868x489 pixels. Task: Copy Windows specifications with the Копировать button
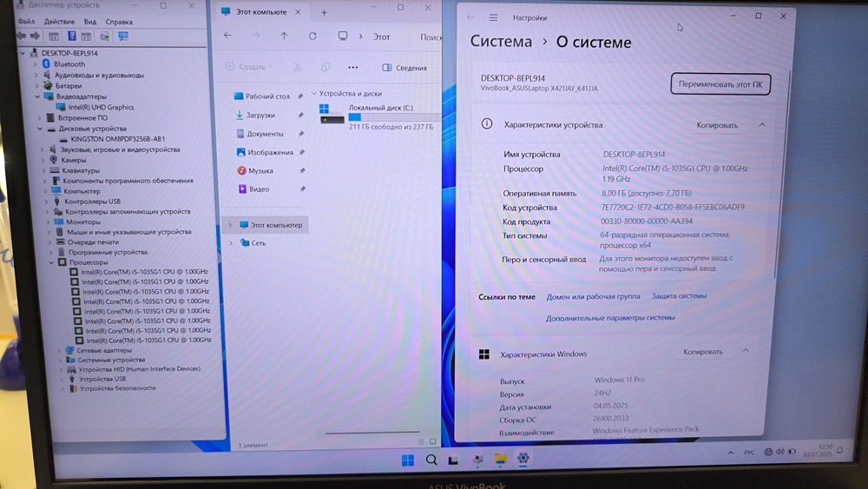coord(702,352)
